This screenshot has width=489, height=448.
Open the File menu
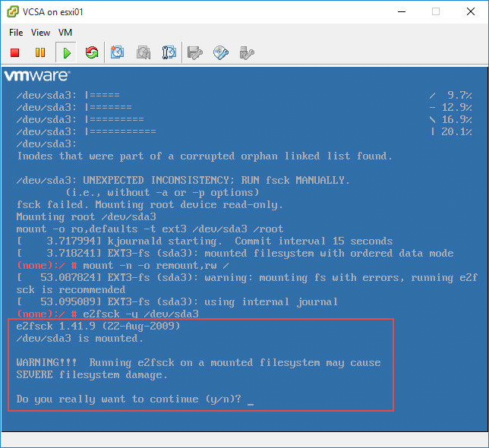click(x=16, y=33)
